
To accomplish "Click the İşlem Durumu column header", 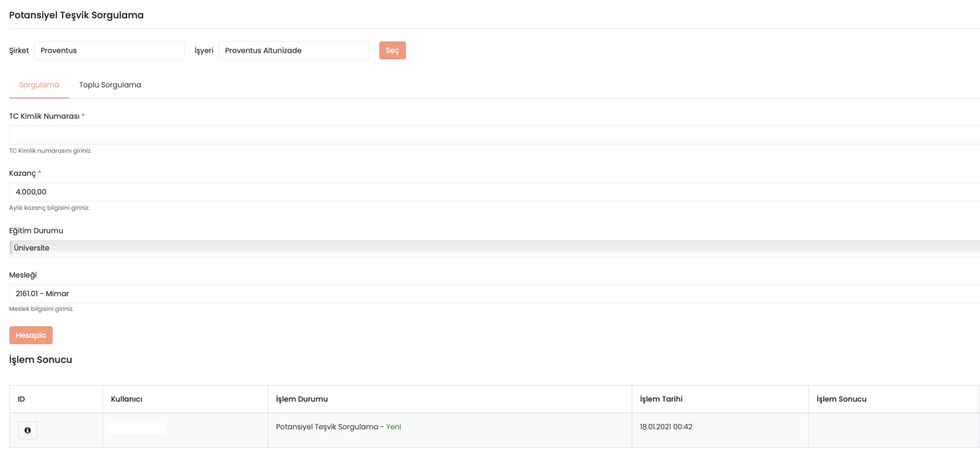I will [302, 399].
